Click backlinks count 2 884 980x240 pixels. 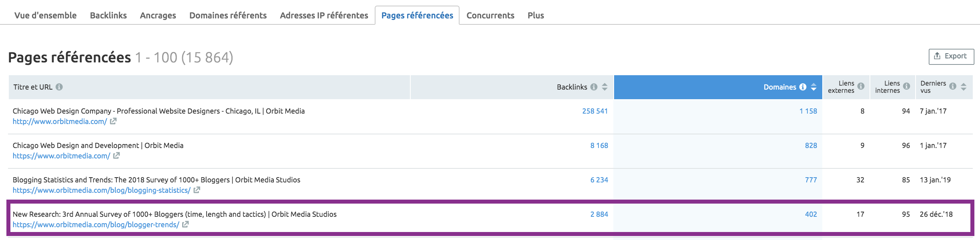click(x=599, y=214)
